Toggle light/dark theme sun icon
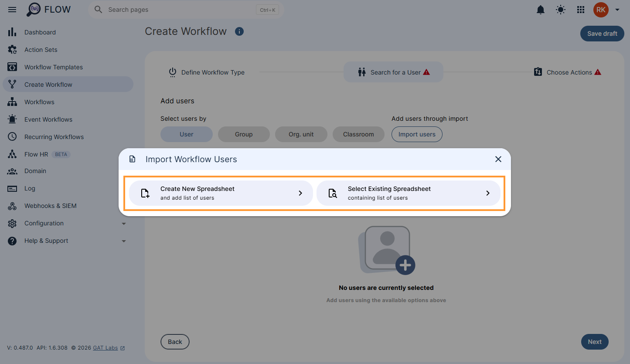The width and height of the screenshot is (630, 364). (x=561, y=10)
